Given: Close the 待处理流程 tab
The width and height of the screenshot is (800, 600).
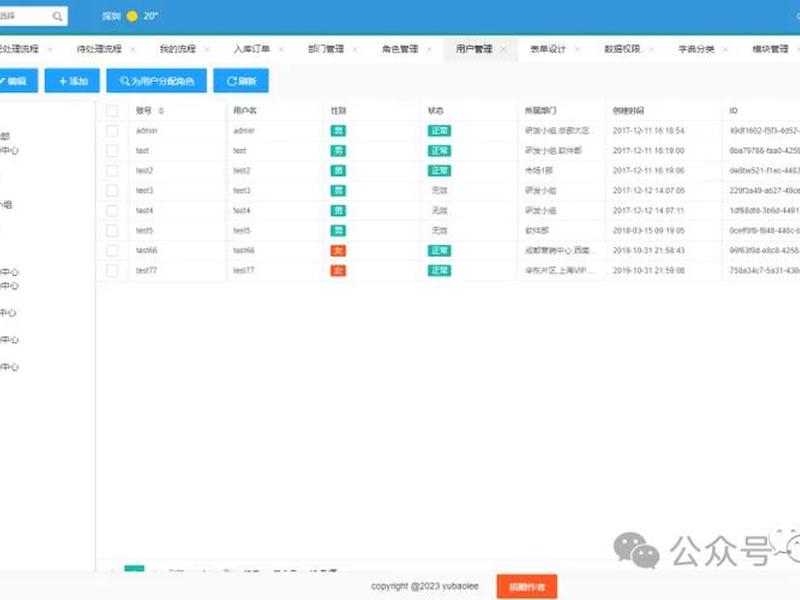Looking at the screenshot, I should (133, 49).
